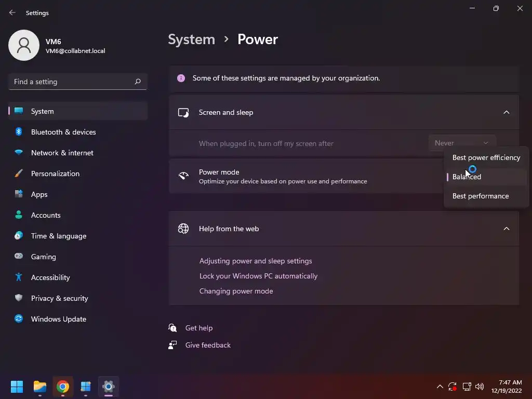Select the Privacy & security shield icon
This screenshot has width=532, height=399.
coord(19,298)
